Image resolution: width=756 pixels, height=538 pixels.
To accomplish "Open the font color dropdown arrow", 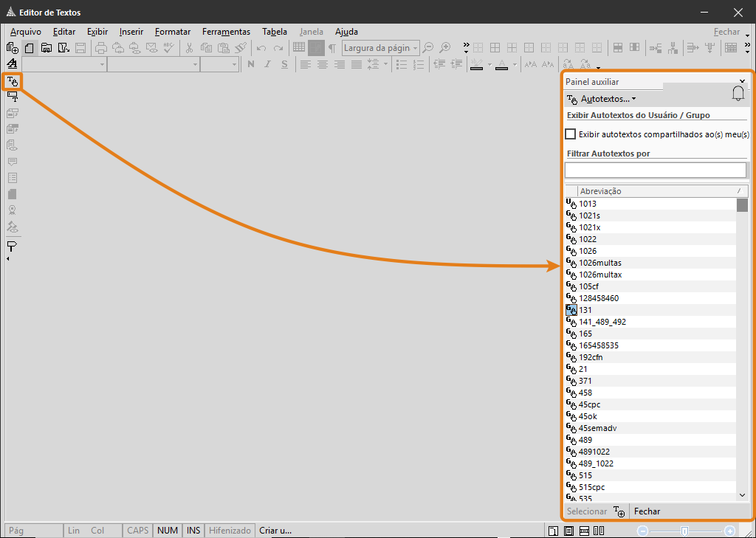I will click(515, 65).
